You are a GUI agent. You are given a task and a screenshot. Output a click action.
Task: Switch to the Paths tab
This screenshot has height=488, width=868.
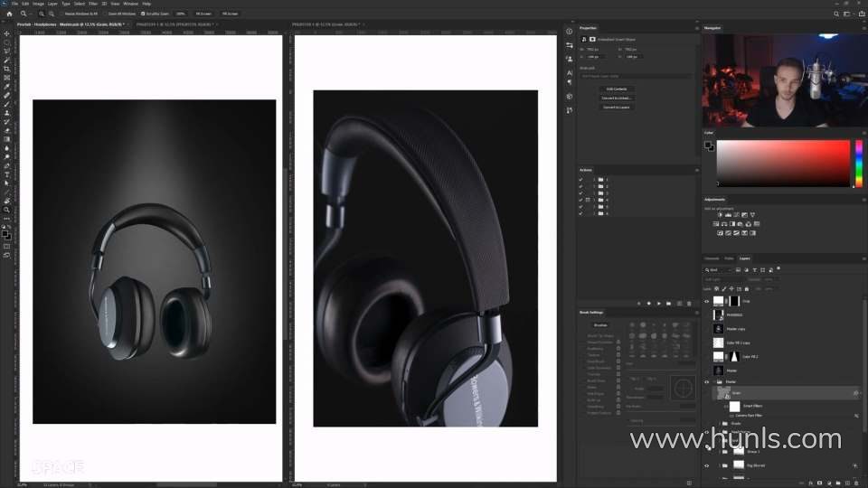[730, 258]
